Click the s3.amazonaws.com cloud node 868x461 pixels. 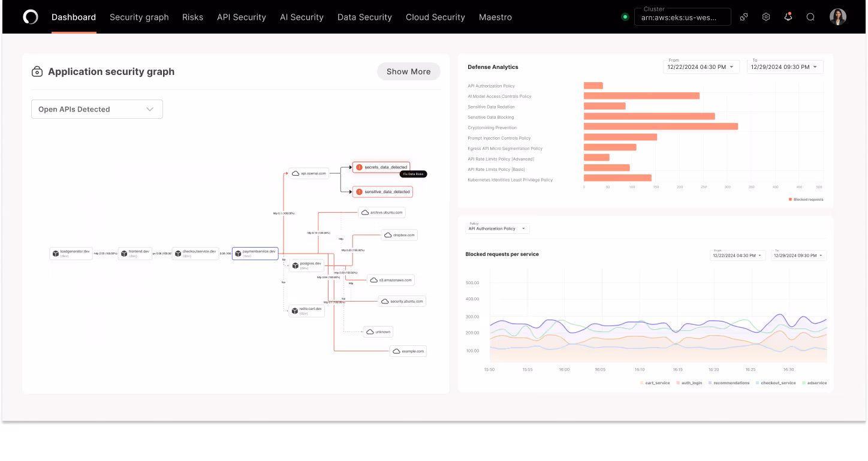click(390, 280)
